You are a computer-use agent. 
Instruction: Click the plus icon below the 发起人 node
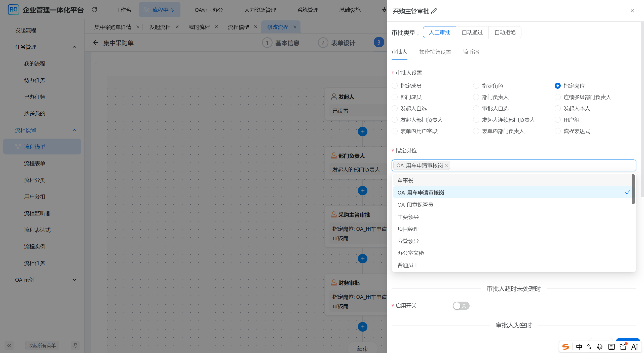pyautogui.click(x=362, y=131)
